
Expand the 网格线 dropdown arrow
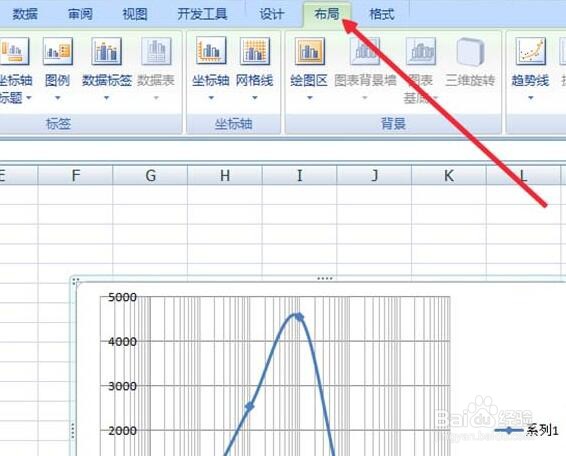click(x=255, y=97)
